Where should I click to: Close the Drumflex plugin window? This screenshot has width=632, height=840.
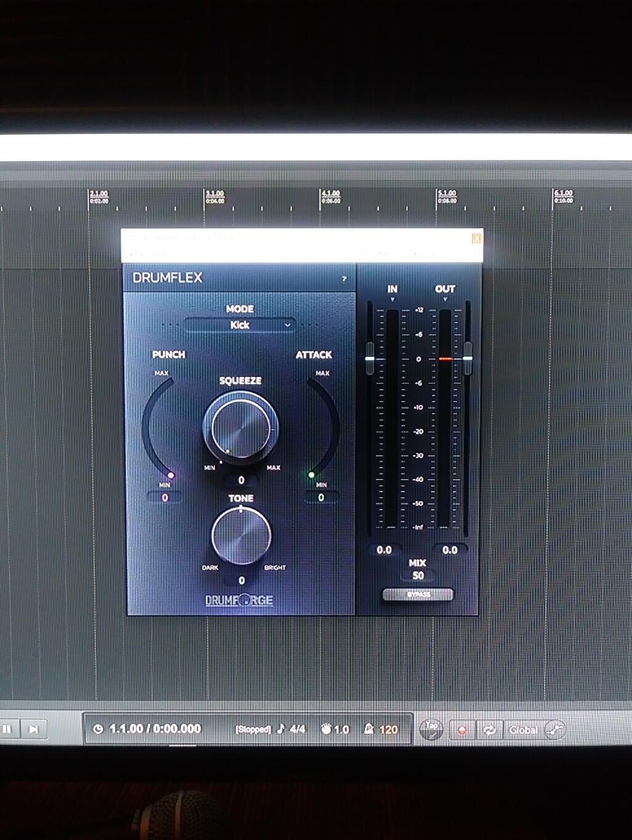click(476, 238)
